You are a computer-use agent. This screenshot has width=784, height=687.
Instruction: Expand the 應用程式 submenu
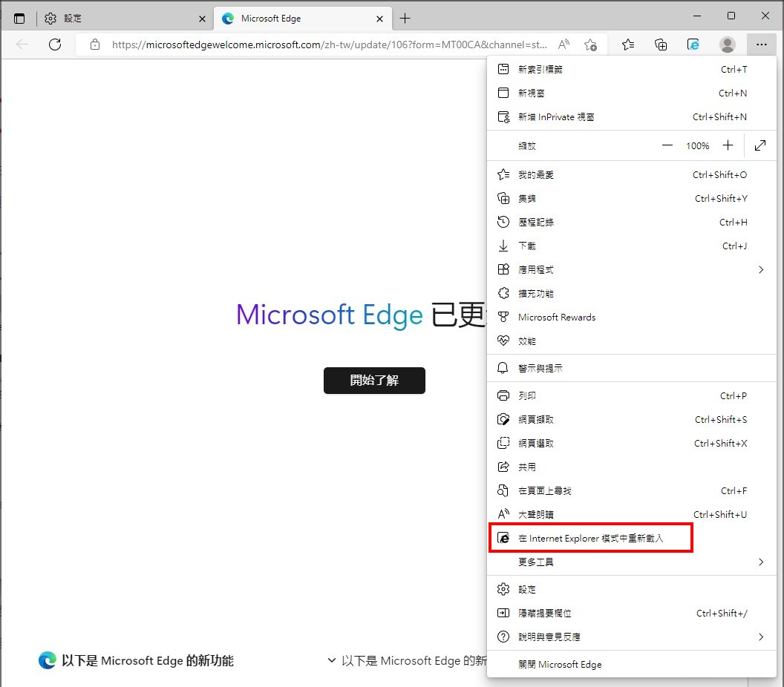pos(632,270)
